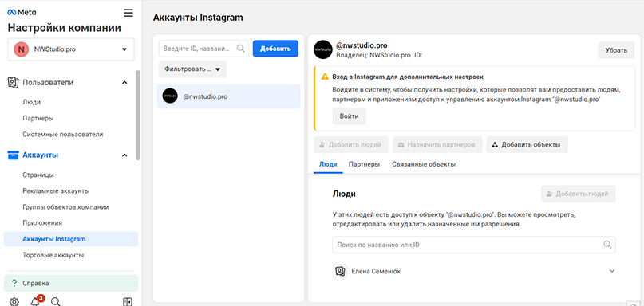Focus the Введите ID, название search field
This screenshot has width=644, height=306.
click(x=203, y=49)
